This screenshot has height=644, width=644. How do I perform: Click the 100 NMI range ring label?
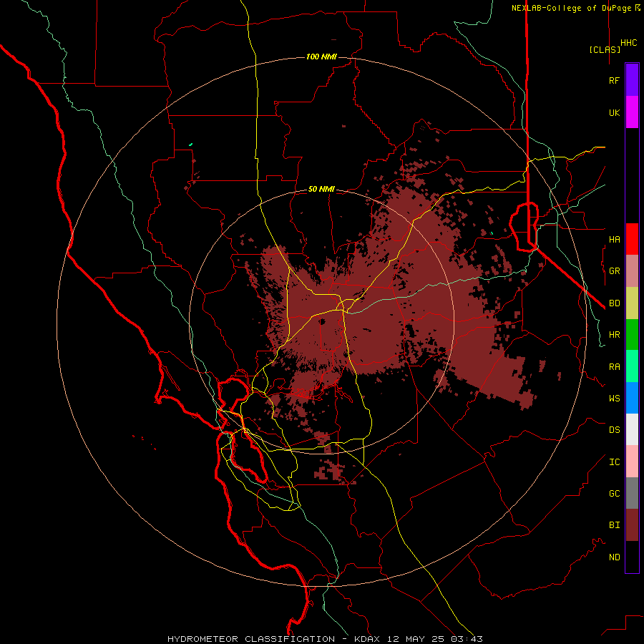pyautogui.click(x=321, y=57)
